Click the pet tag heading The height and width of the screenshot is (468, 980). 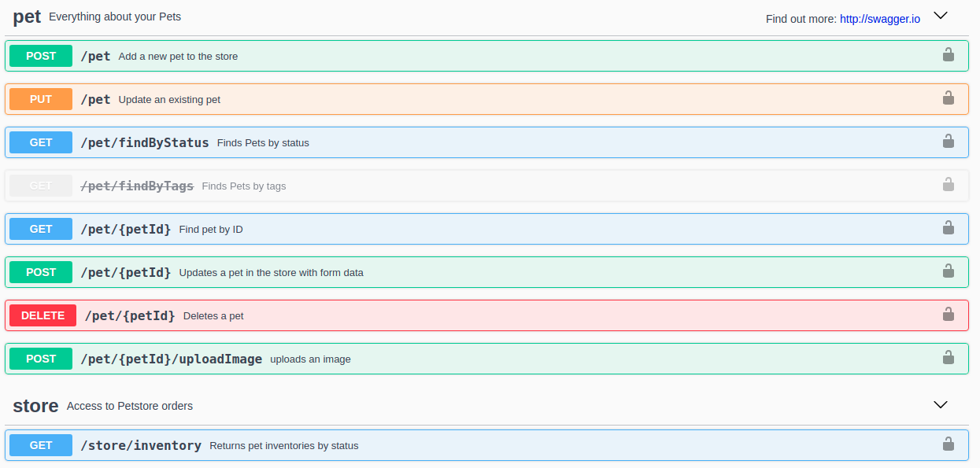pyautogui.click(x=27, y=17)
